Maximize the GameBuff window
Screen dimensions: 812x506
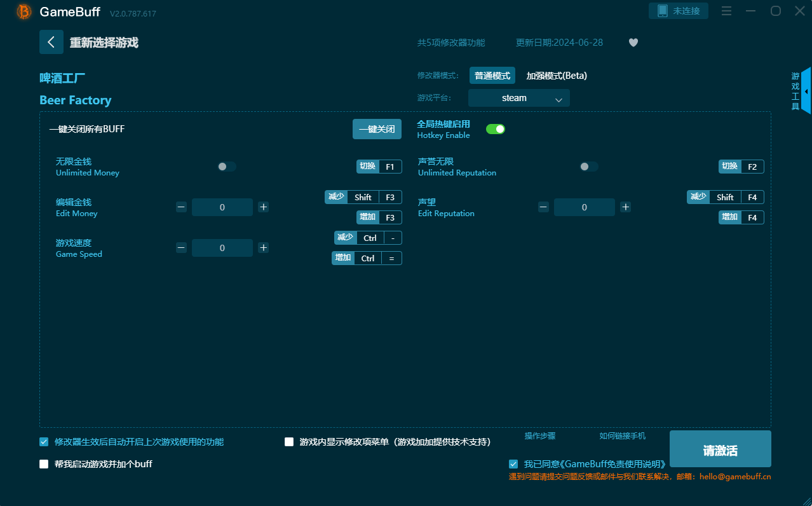click(776, 11)
